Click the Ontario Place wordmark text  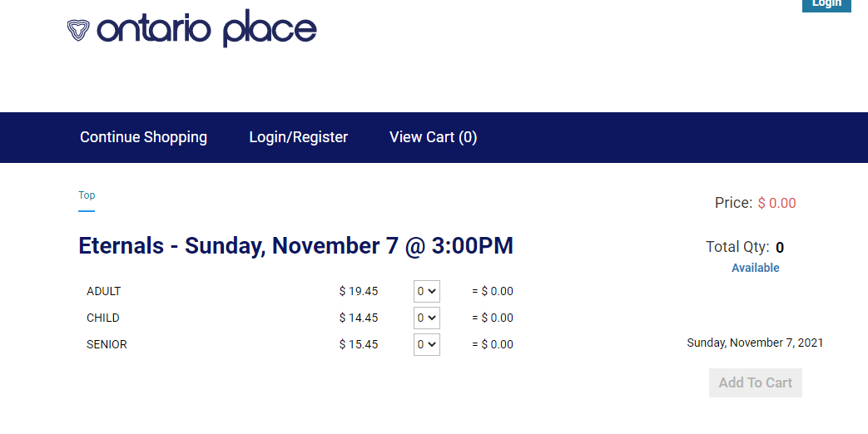click(206, 29)
